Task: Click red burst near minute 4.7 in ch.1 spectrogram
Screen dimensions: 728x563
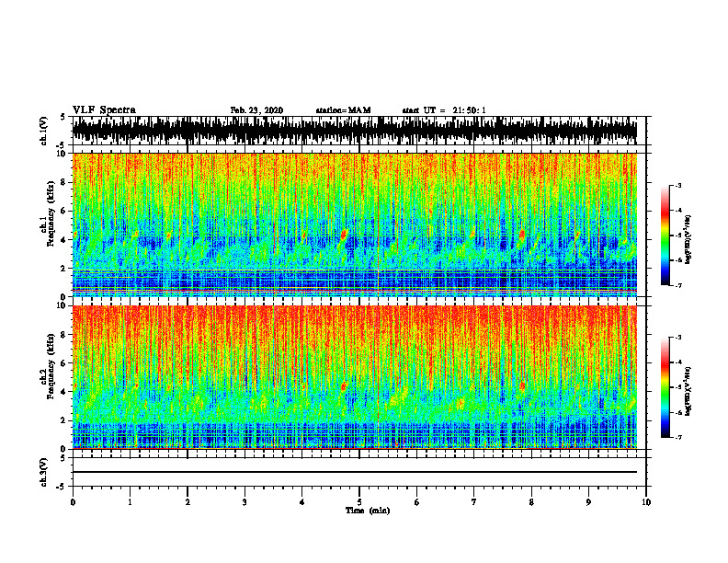Action: pyautogui.click(x=344, y=235)
